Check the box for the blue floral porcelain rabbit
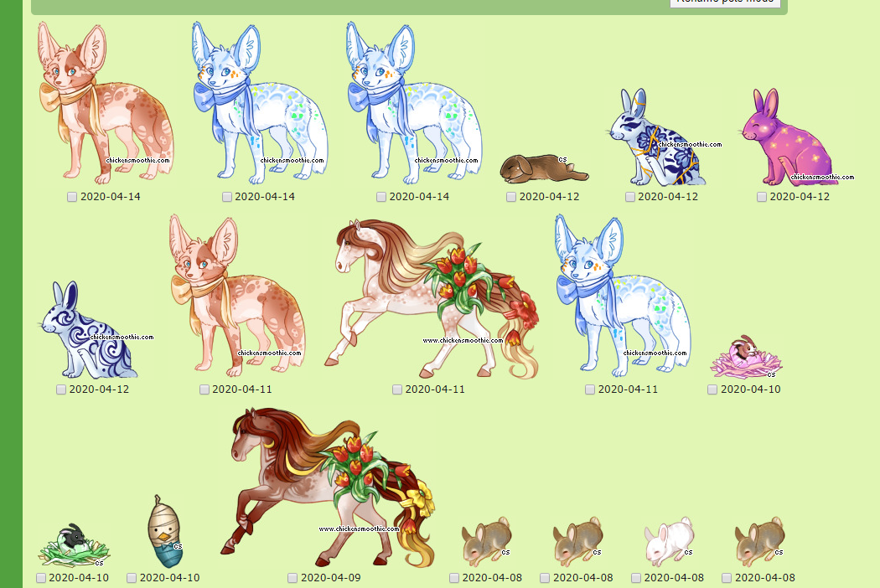The height and width of the screenshot is (588, 880). point(629,197)
